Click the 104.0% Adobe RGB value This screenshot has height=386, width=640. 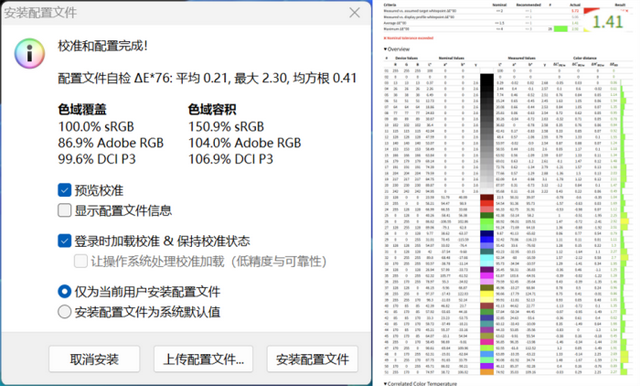click(244, 143)
